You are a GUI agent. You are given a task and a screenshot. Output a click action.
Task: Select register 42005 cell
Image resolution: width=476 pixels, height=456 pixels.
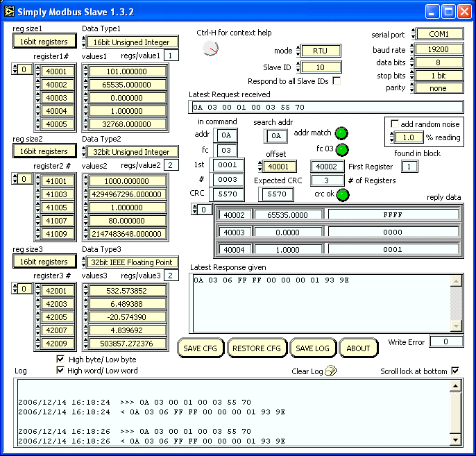pos(57,317)
